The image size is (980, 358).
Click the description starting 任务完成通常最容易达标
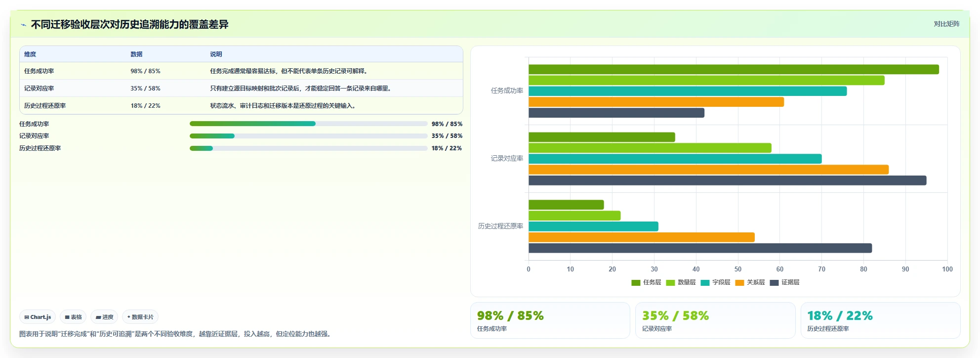tap(290, 71)
